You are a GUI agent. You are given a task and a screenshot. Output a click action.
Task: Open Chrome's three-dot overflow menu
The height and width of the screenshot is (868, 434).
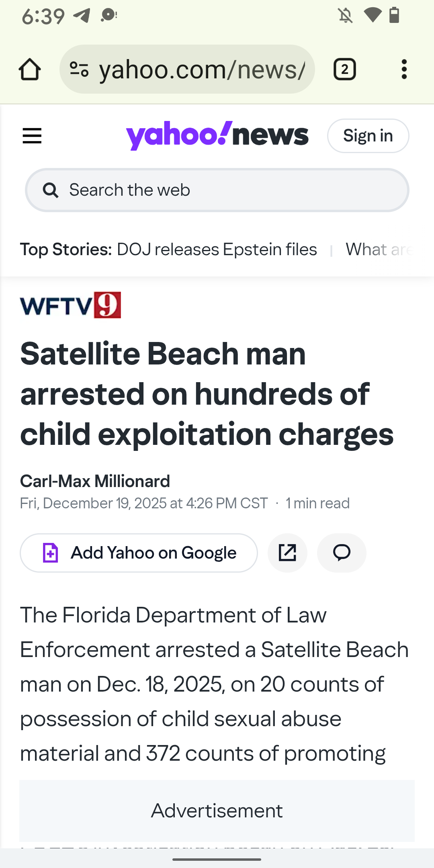[x=404, y=70]
